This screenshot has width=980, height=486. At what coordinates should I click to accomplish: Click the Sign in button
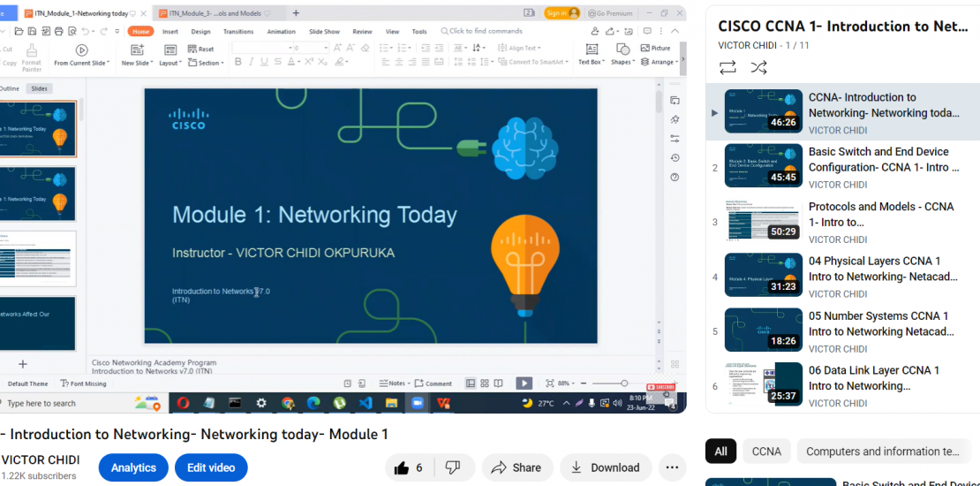tap(562, 13)
